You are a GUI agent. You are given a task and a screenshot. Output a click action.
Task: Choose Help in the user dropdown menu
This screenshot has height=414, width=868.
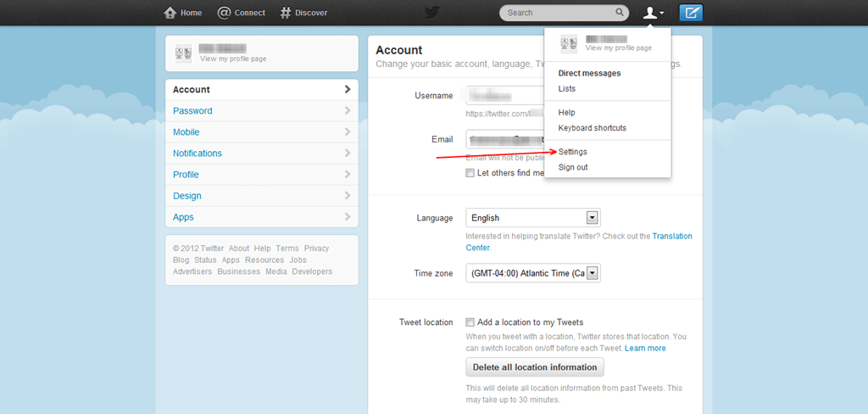(567, 113)
